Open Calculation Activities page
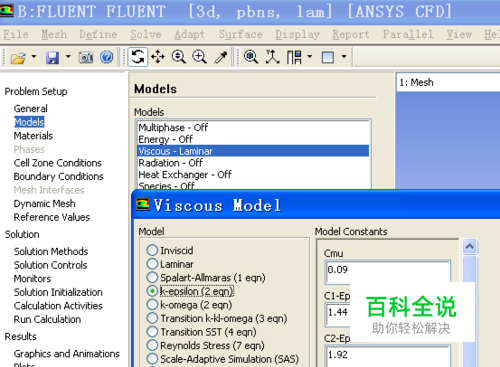The width and height of the screenshot is (500, 367). (58, 306)
